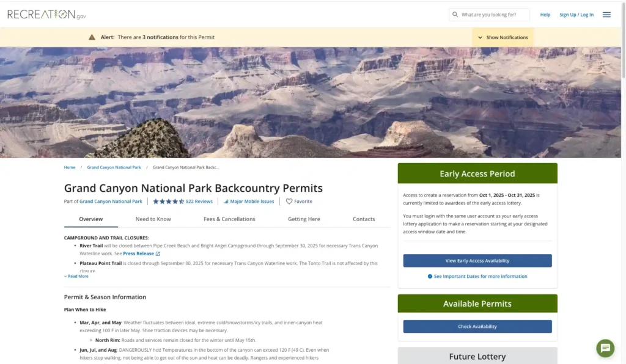Click the external link icon after Press Release
Screen dimensions: 626x364
click(158, 253)
